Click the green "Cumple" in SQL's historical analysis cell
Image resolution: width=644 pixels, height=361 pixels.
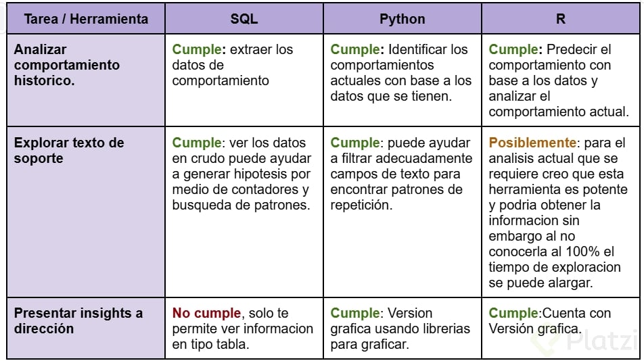pos(196,49)
